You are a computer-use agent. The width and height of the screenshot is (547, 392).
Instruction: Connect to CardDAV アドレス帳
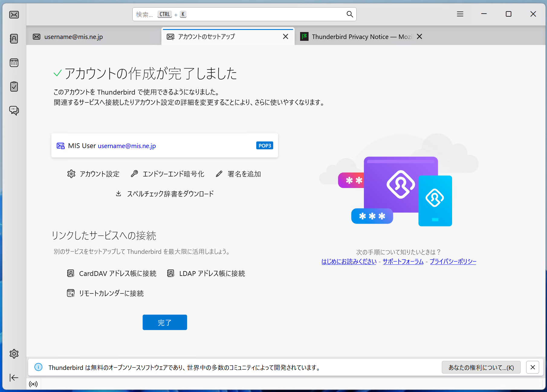click(x=112, y=274)
